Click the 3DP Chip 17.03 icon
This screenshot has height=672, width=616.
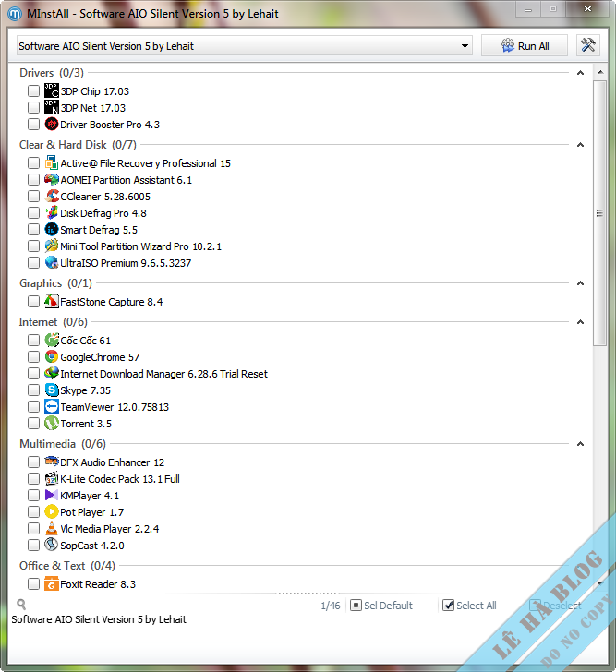pyautogui.click(x=52, y=90)
